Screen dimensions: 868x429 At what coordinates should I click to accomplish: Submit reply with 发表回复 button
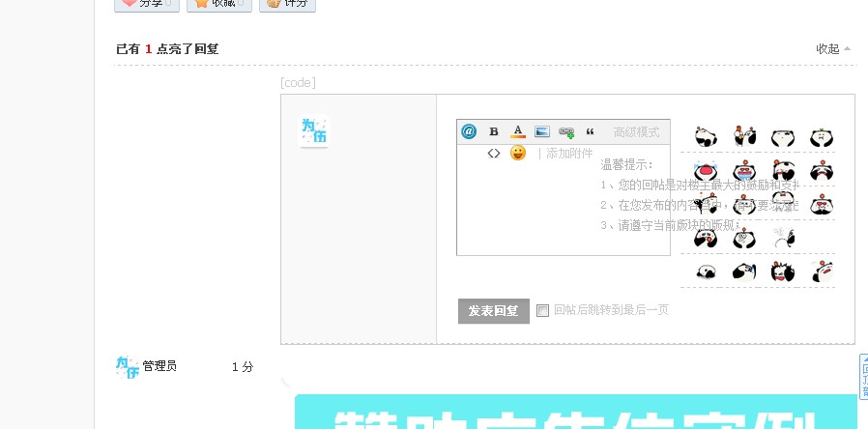[x=494, y=311]
